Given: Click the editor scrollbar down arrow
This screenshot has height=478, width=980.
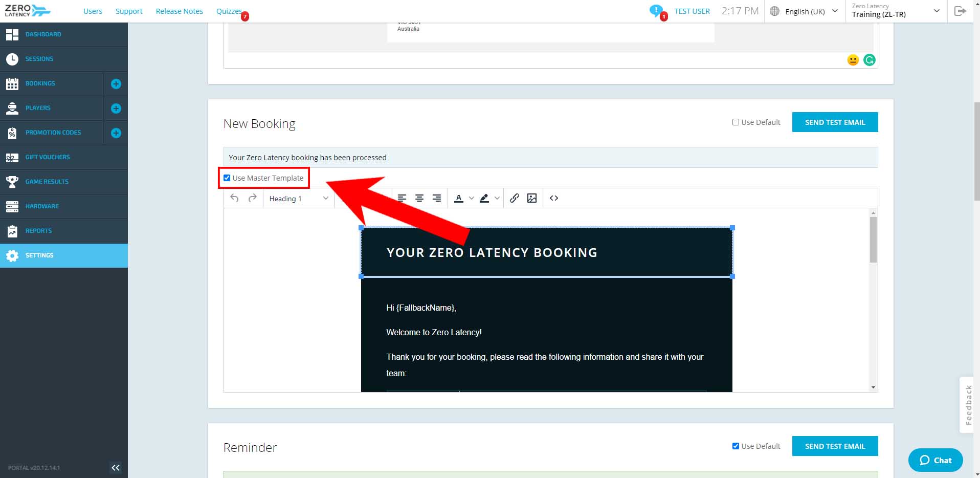Looking at the screenshot, I should (x=873, y=387).
